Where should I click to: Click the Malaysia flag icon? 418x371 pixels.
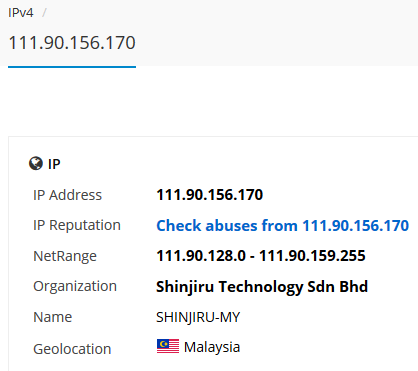point(168,346)
